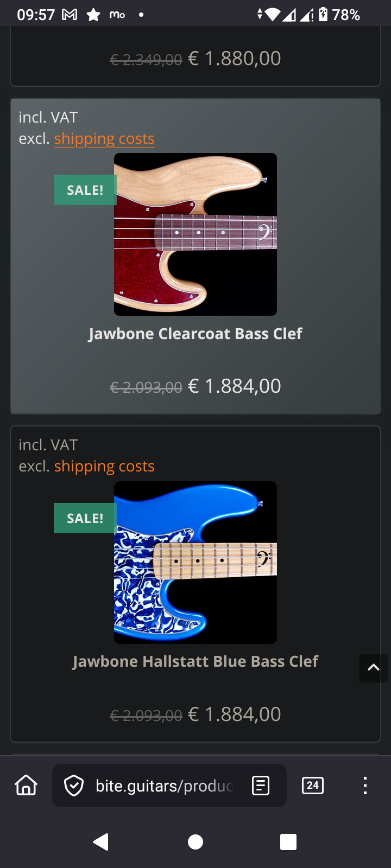Tap the scroll-to-top chevron button
The height and width of the screenshot is (868, 391).
374,668
